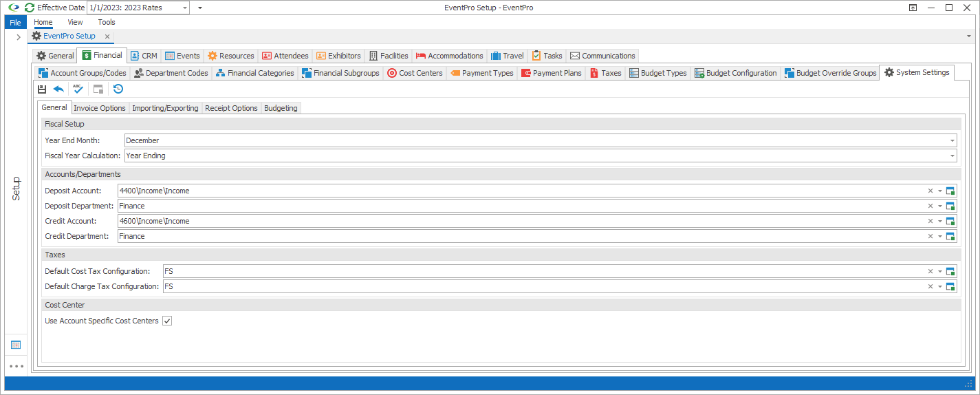The image size is (980, 395).
Task: Click the window layout toolbar icon
Action: [x=98, y=89]
